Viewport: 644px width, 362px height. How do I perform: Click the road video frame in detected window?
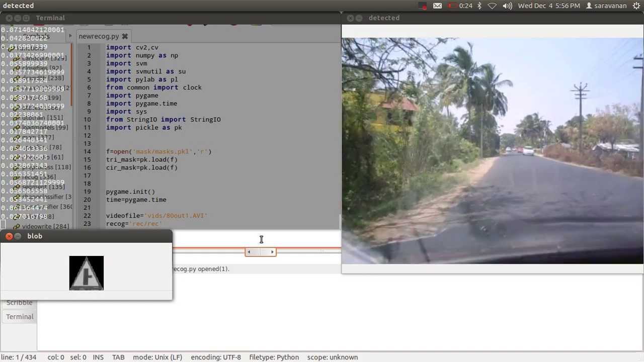pyautogui.click(x=493, y=151)
